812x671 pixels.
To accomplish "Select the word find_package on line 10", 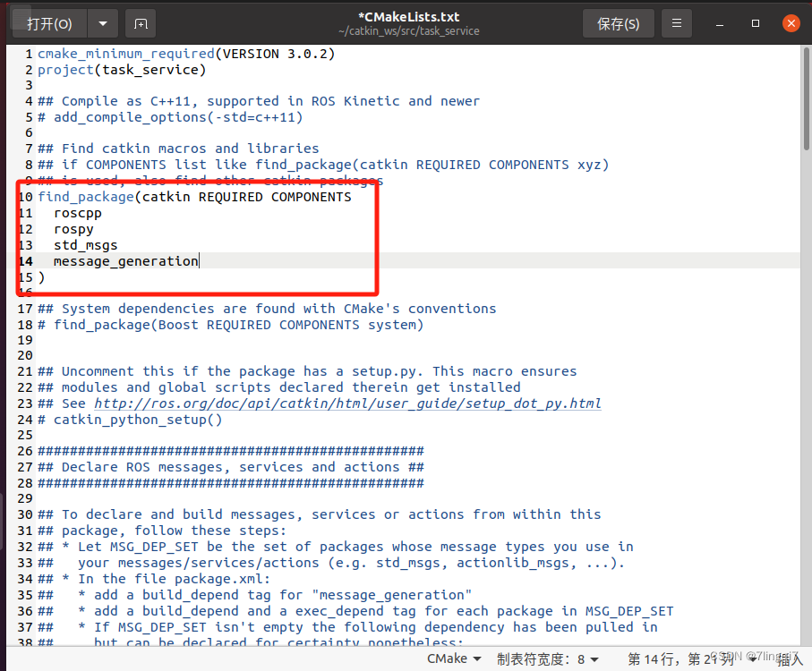I will point(86,197).
